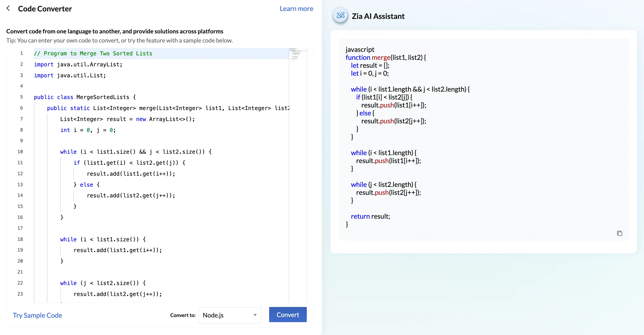This screenshot has width=644, height=335.
Task: Click the 'int i = 0, j = 0;' line
Action: [x=88, y=130]
